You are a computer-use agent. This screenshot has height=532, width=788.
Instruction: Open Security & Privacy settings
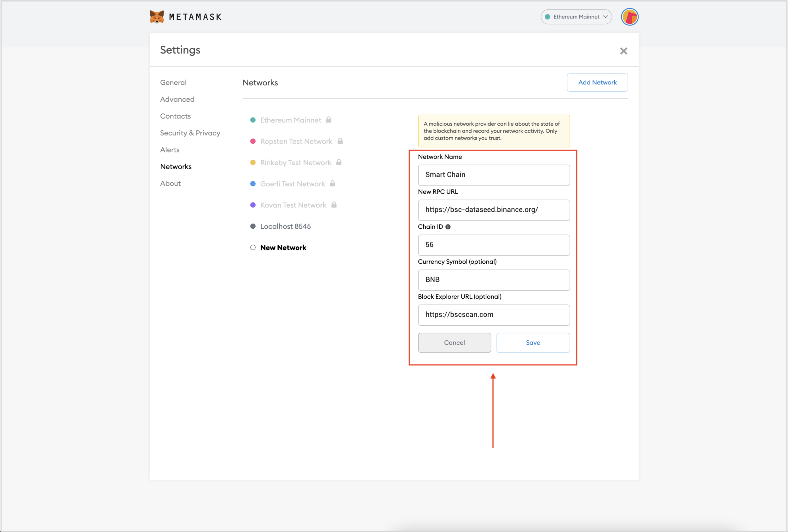(190, 133)
